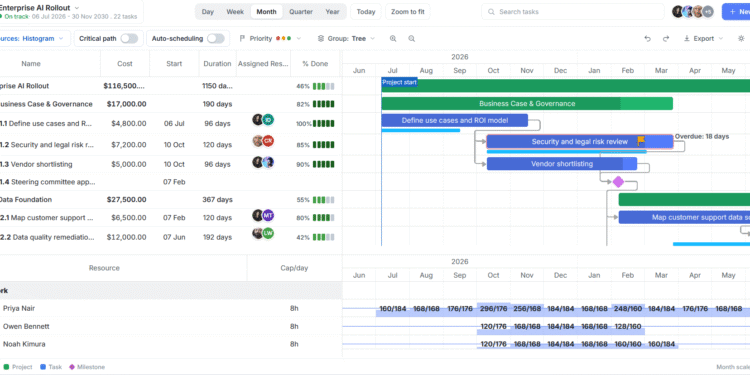Click the Business Case & Governance Gantt bar
This screenshot has width=750, height=375.
tap(527, 103)
